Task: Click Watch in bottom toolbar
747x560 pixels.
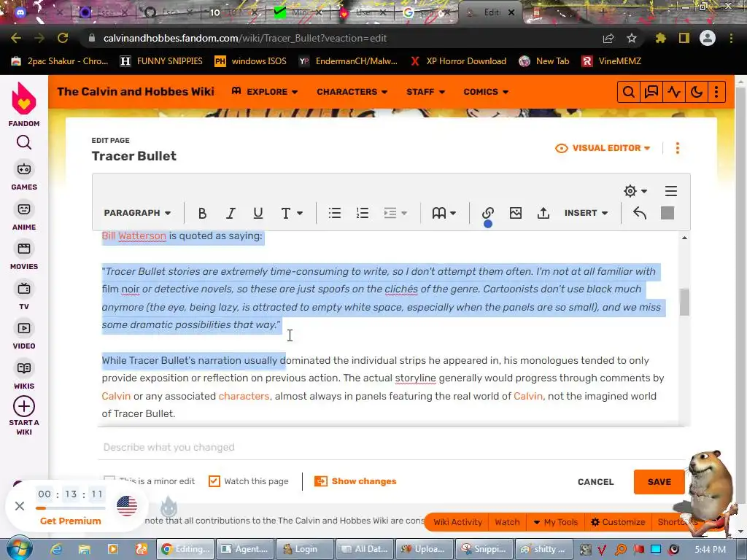Action: point(507,522)
